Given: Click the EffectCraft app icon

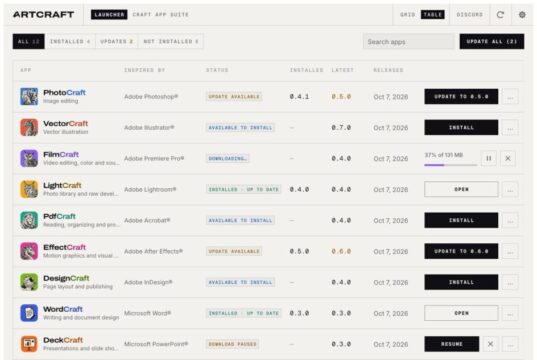Looking at the screenshot, I should pyautogui.click(x=29, y=251).
